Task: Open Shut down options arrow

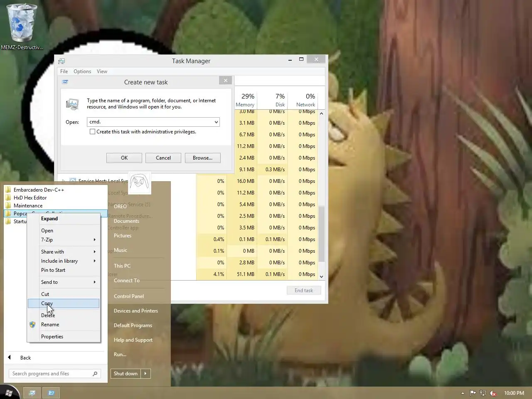Action: [x=145, y=374]
